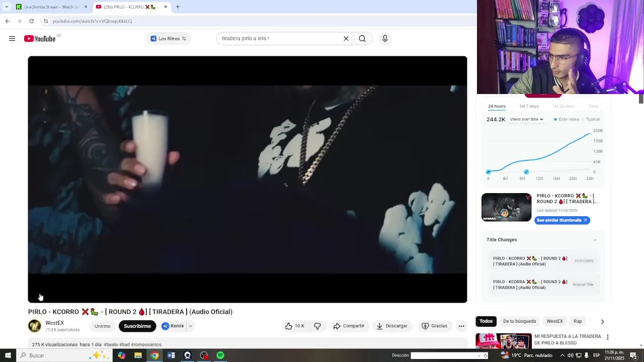Viewport: 644px width, 362px height.
Task: Open Microsoft Word from the taskbar
Action: point(171,355)
